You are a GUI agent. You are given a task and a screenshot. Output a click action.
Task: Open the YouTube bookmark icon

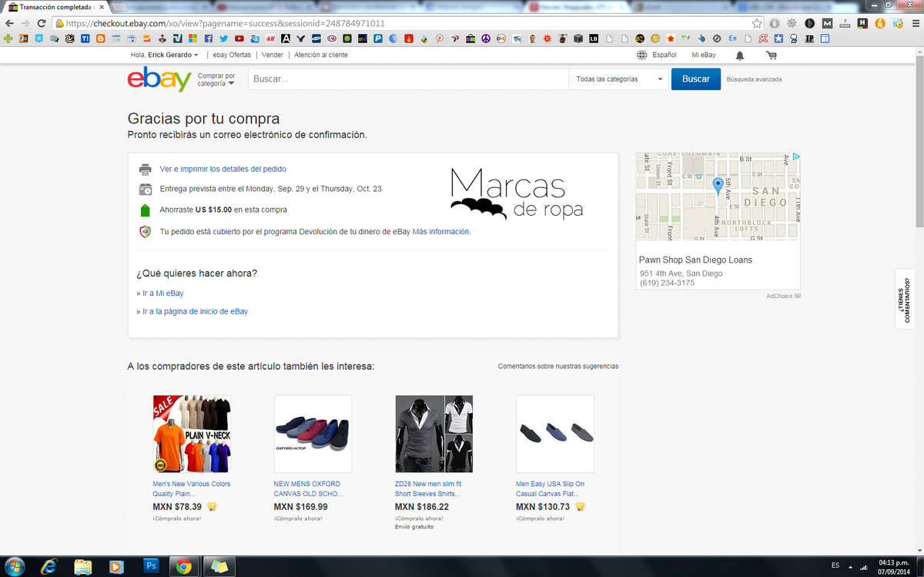point(239,38)
